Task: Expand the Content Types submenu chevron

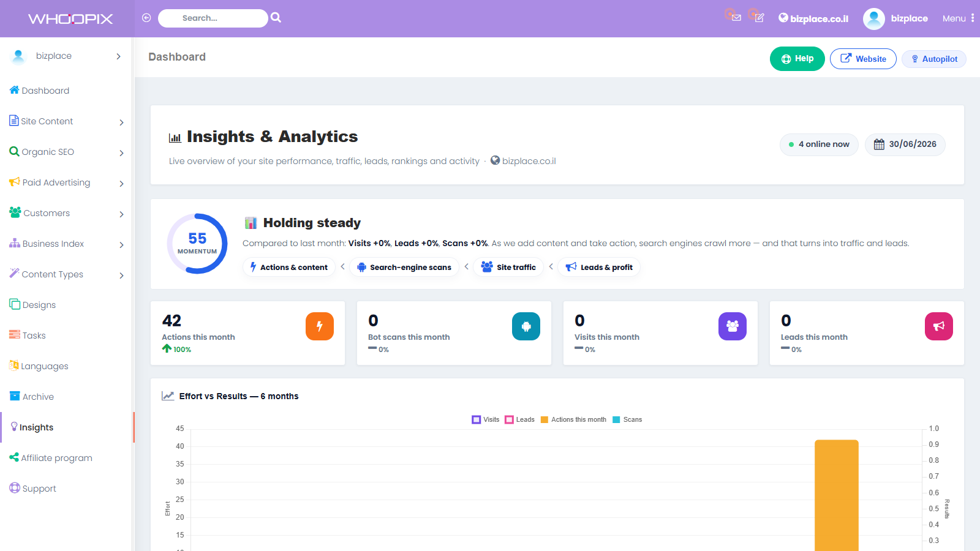Action: pos(121,275)
